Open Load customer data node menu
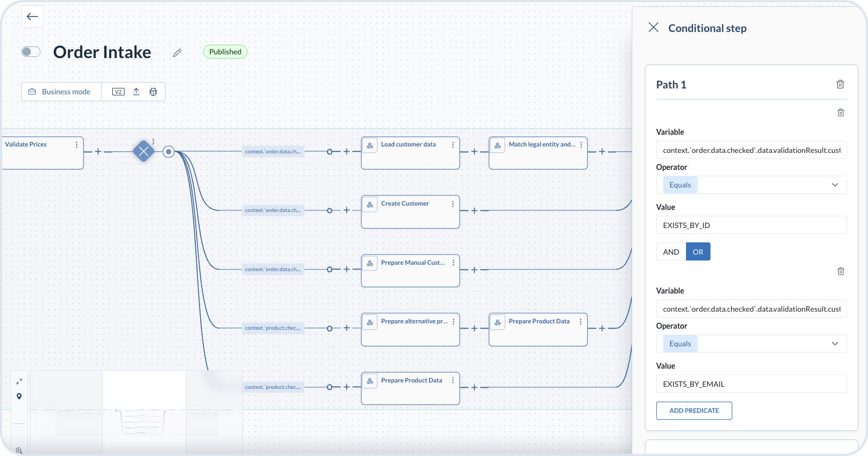The height and width of the screenshot is (456, 868). coord(453,145)
